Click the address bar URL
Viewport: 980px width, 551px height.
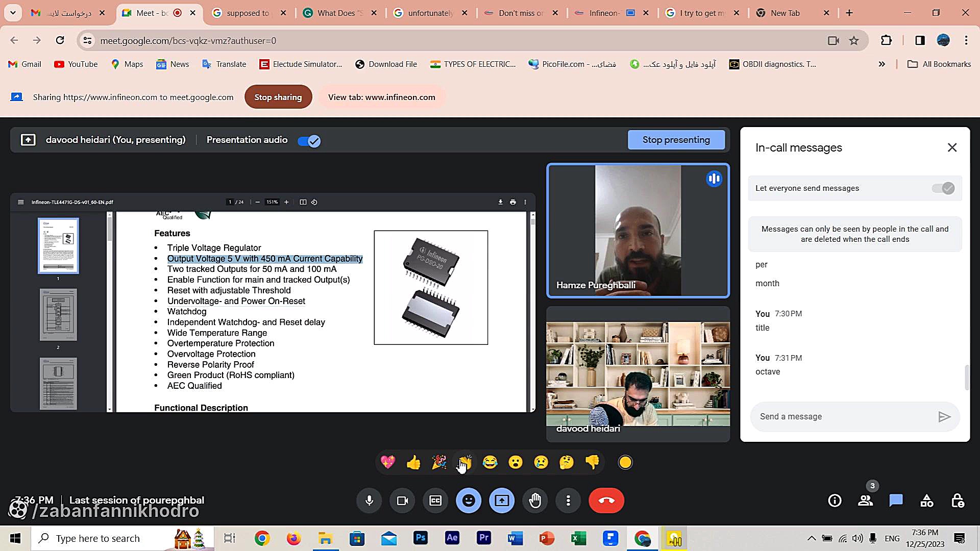[188, 40]
